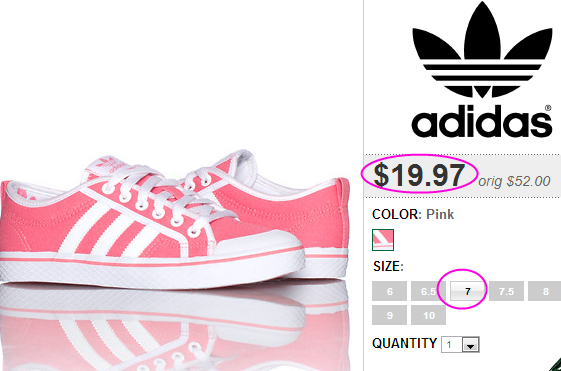The width and height of the screenshot is (561, 371).
Task: Choose the size 7 button
Action: (467, 291)
